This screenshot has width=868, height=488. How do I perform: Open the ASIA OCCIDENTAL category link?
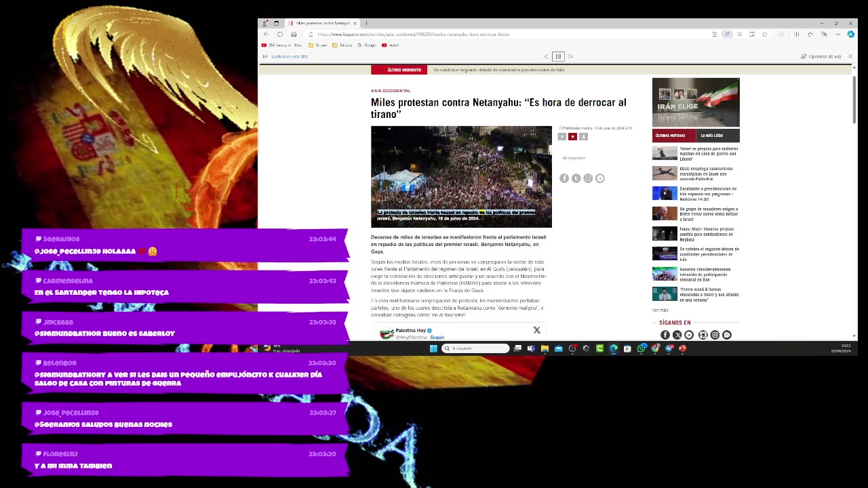click(x=391, y=90)
